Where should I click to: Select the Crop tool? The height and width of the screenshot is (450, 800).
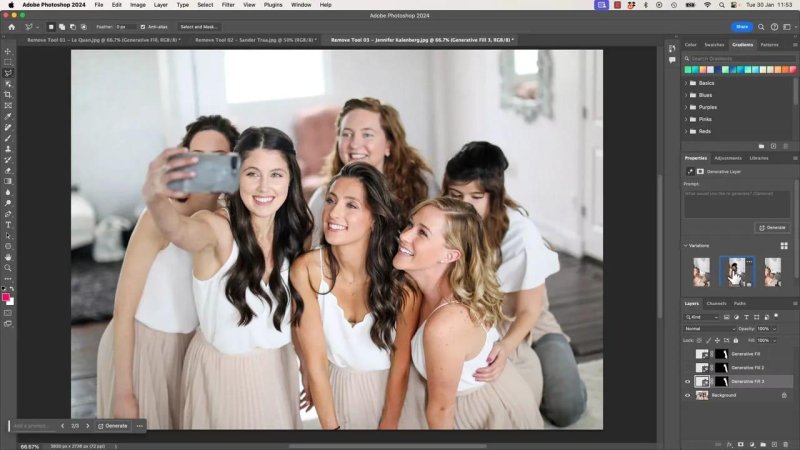(x=8, y=95)
